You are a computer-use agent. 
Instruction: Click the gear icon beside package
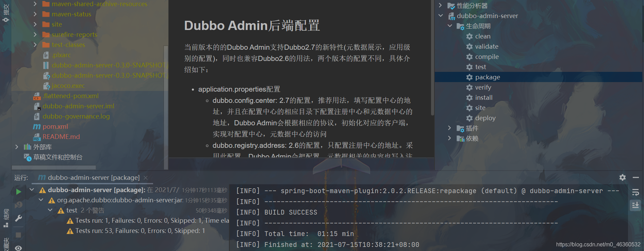(469, 77)
